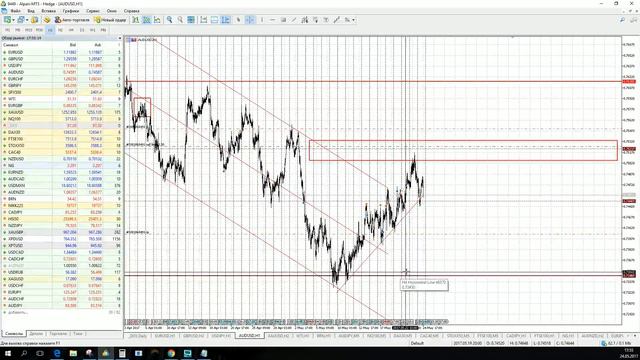Select the vertical line drawing tool
640x360 pixels.
262,20
